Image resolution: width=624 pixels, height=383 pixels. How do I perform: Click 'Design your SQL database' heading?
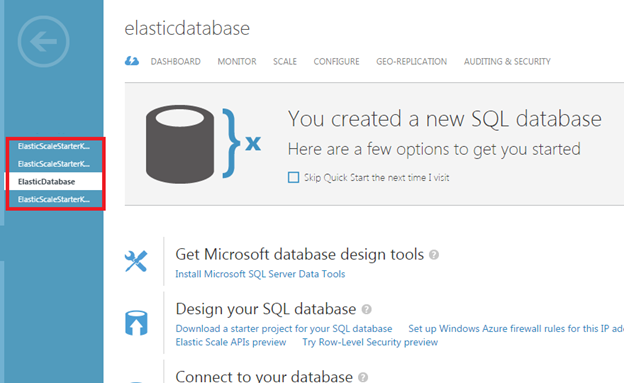(x=266, y=309)
